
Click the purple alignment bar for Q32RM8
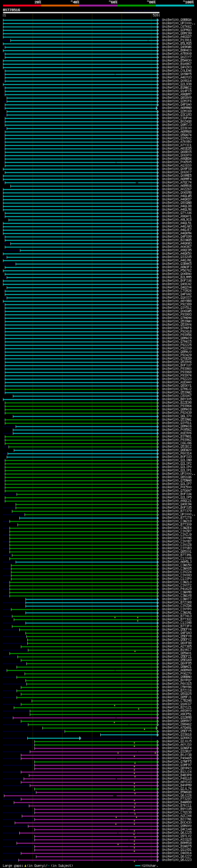pos(86,718)
